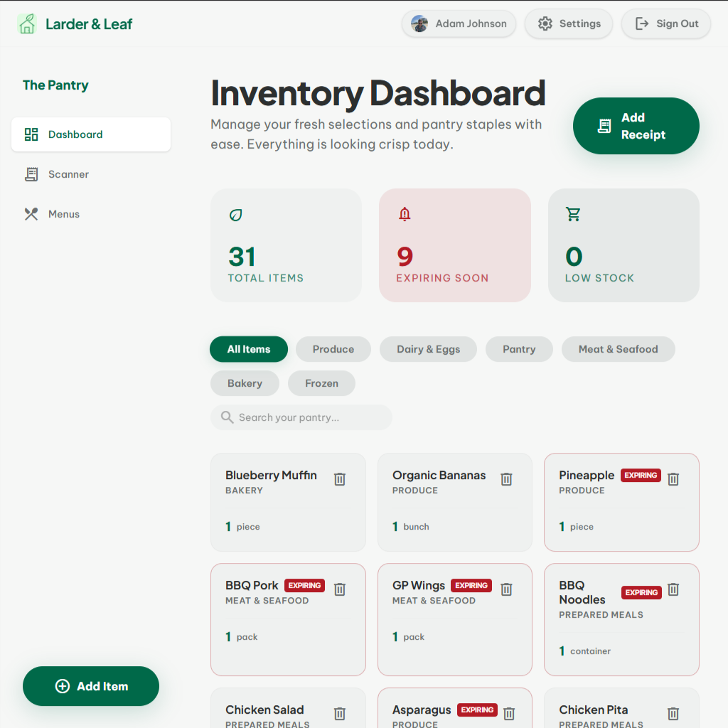Click the trash icon on BBQ Pork card
The width and height of the screenshot is (728, 728).
pyautogui.click(x=339, y=589)
